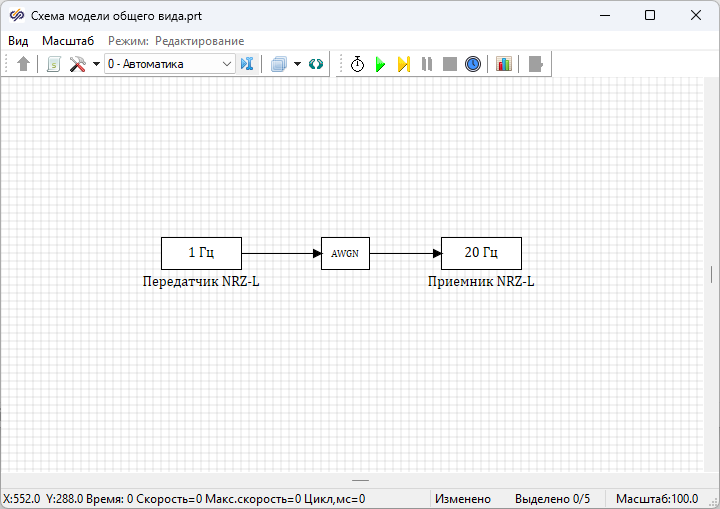Open the Масштаб menu

coord(68,41)
